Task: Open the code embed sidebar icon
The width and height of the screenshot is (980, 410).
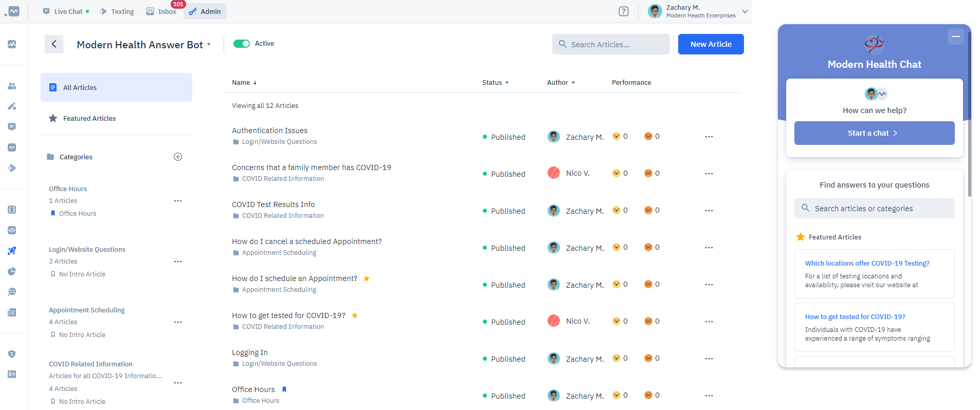Action: tap(12, 230)
